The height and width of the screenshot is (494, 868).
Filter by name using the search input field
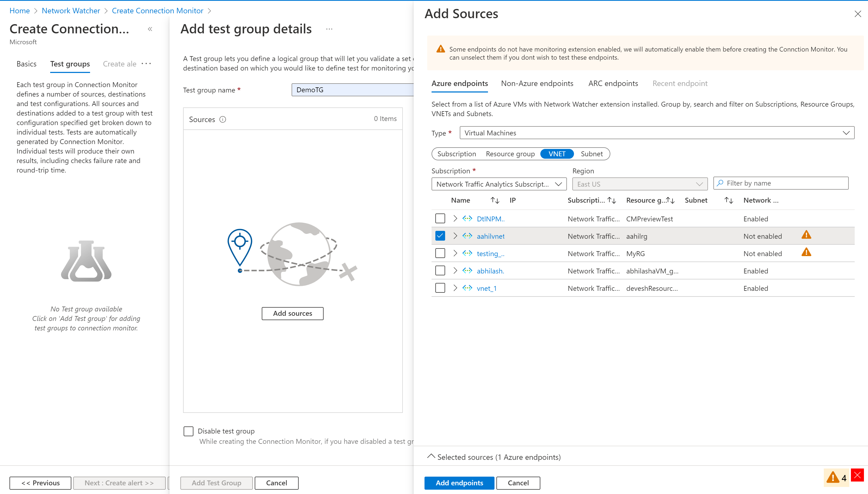coord(781,182)
